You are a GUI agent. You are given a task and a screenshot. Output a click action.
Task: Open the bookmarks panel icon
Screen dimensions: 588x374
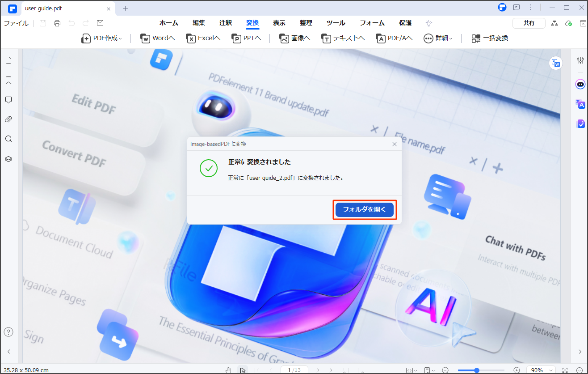click(8, 80)
